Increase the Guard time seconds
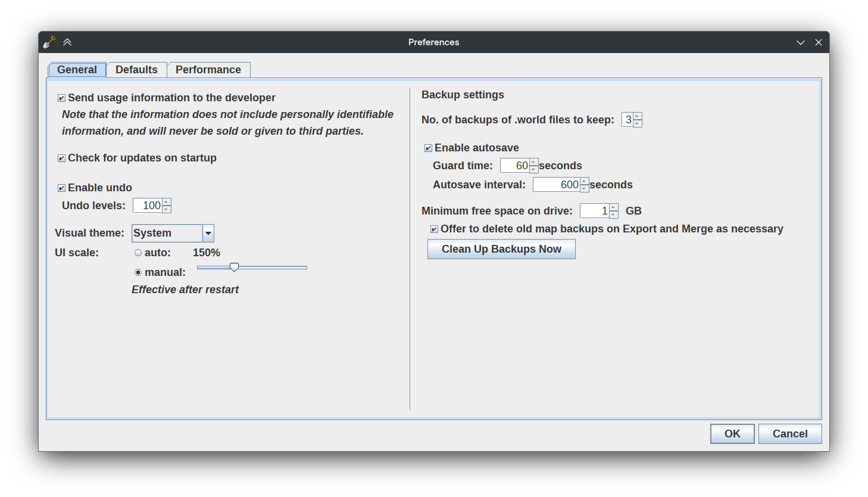 coord(534,162)
